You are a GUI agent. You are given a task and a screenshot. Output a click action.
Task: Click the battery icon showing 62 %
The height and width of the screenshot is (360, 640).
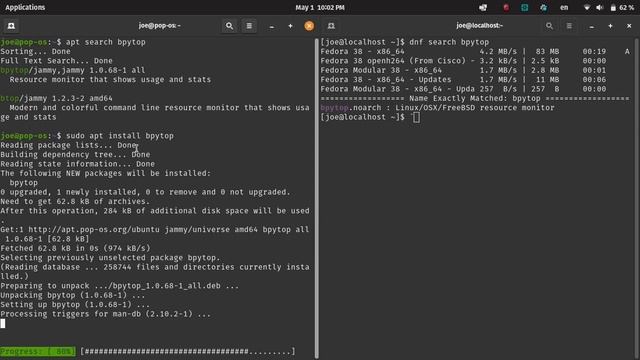[x=613, y=7]
